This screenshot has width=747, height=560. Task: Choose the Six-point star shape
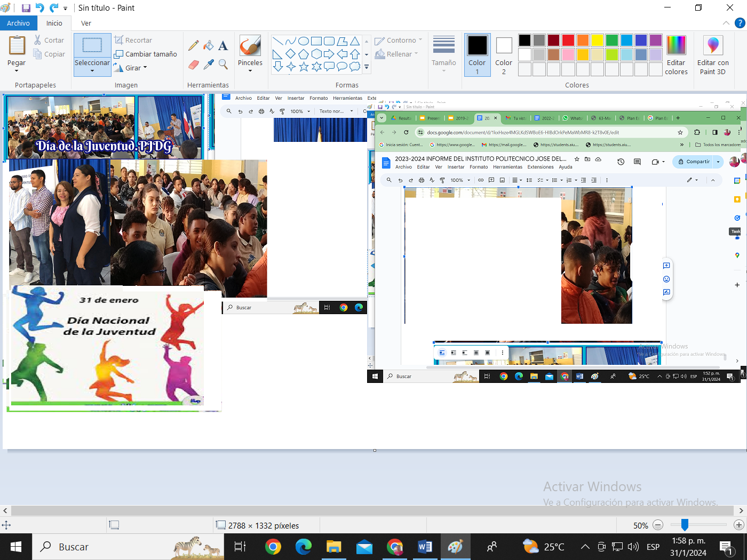(x=316, y=67)
